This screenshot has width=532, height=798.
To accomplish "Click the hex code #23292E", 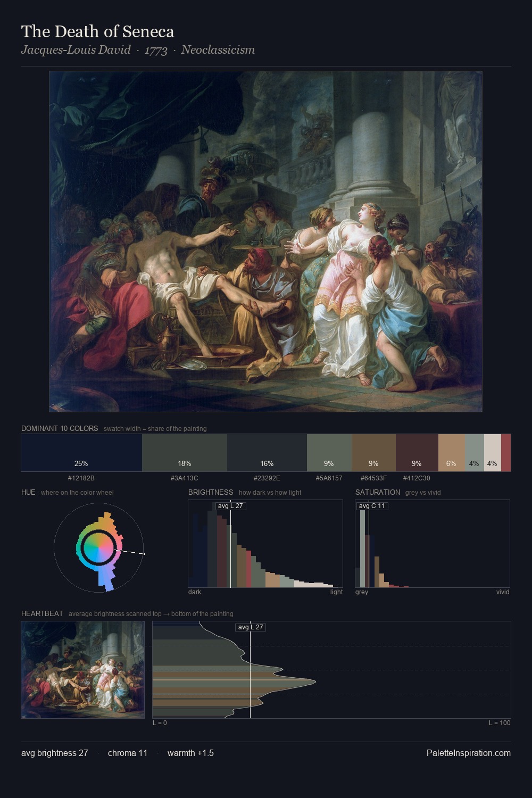I will (x=267, y=478).
